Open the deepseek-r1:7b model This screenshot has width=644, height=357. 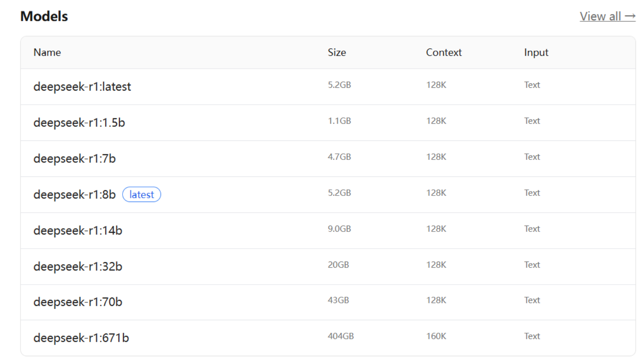tap(74, 159)
